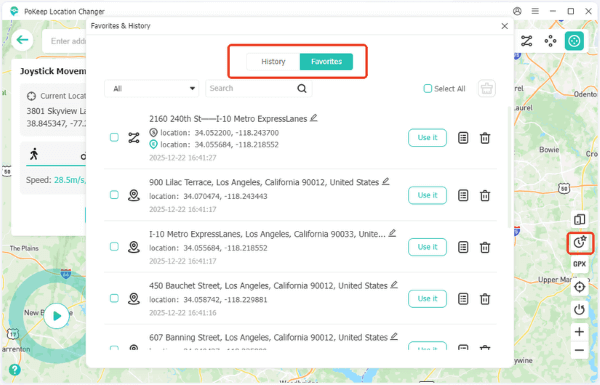This screenshot has height=385, width=600.
Task: Delete the 450 Bauchet Street entry
Action: [485, 299]
